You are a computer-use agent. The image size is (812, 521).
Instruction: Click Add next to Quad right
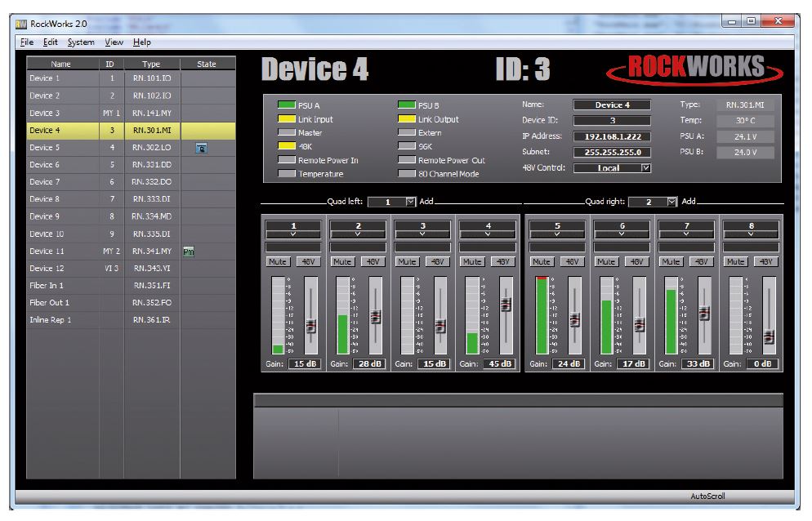[689, 202]
